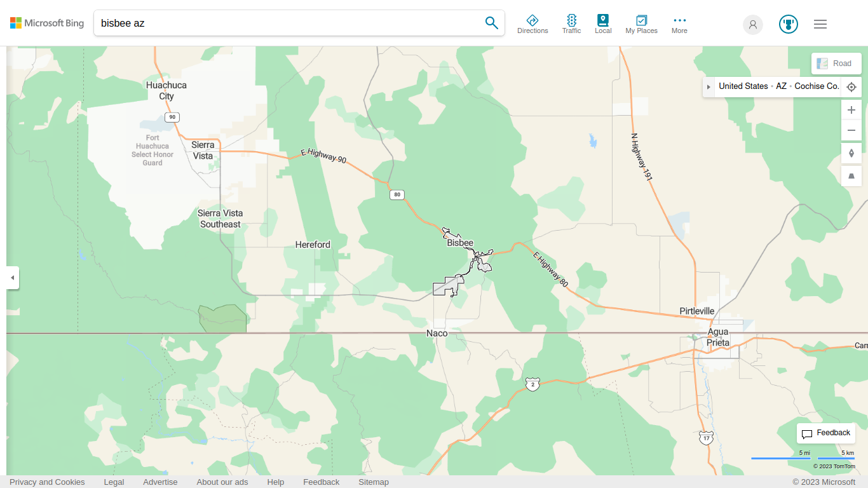This screenshot has height=488, width=868.
Task: Open the Sitemap footer link
Action: click(x=374, y=482)
